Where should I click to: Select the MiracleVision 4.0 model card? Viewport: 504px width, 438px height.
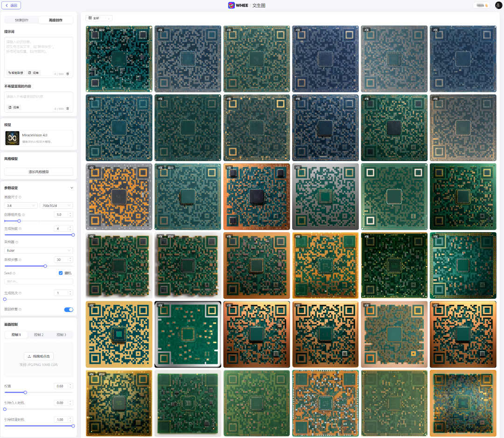39,138
